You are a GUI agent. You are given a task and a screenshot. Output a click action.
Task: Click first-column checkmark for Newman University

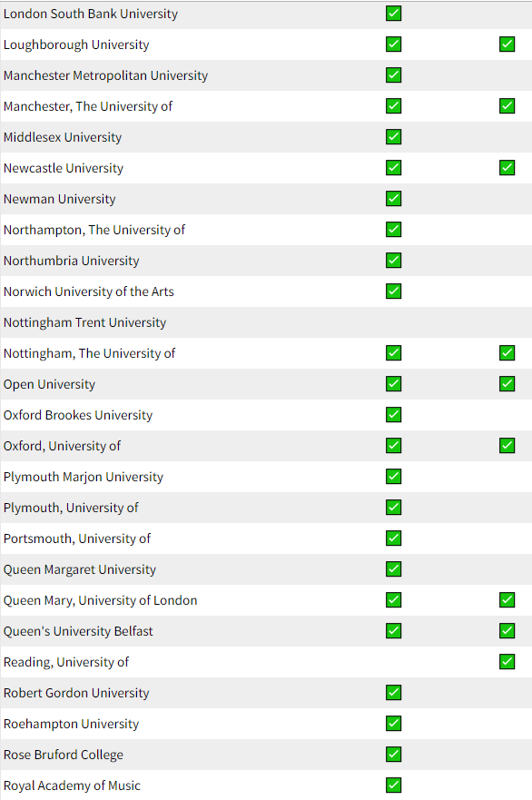pyautogui.click(x=393, y=199)
